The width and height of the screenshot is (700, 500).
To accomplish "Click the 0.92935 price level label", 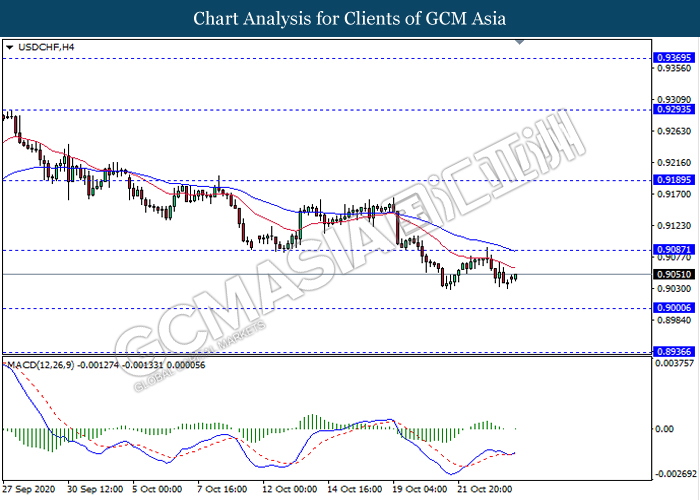I will (x=674, y=109).
